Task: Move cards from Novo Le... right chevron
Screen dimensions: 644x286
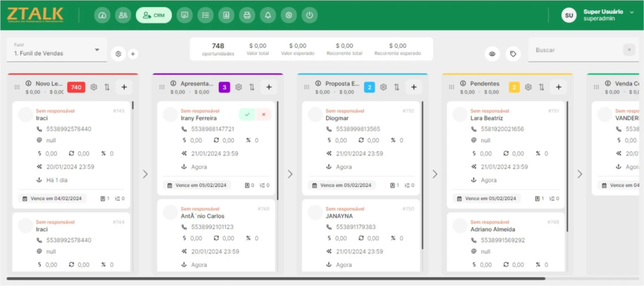Action: click(145, 174)
